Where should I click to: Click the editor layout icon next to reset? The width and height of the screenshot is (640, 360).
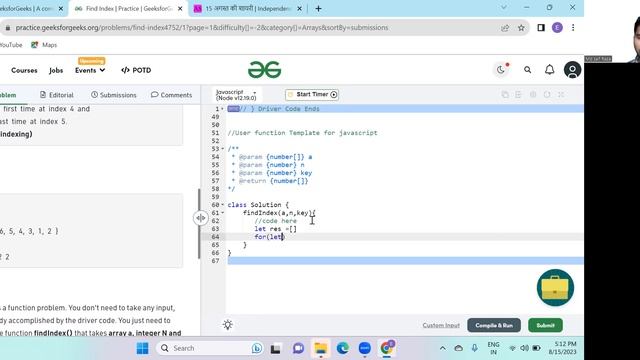tap(533, 95)
